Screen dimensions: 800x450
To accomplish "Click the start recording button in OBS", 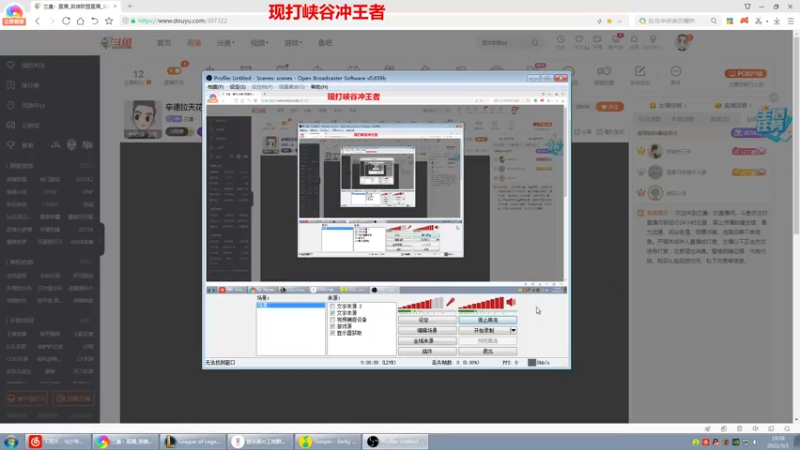I will (484, 331).
